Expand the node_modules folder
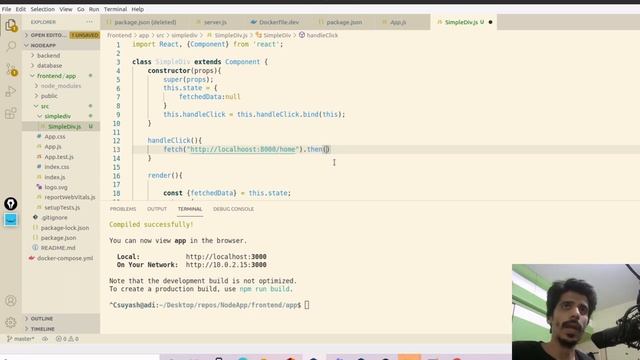Screen dimensions: 640x360 click(60, 86)
